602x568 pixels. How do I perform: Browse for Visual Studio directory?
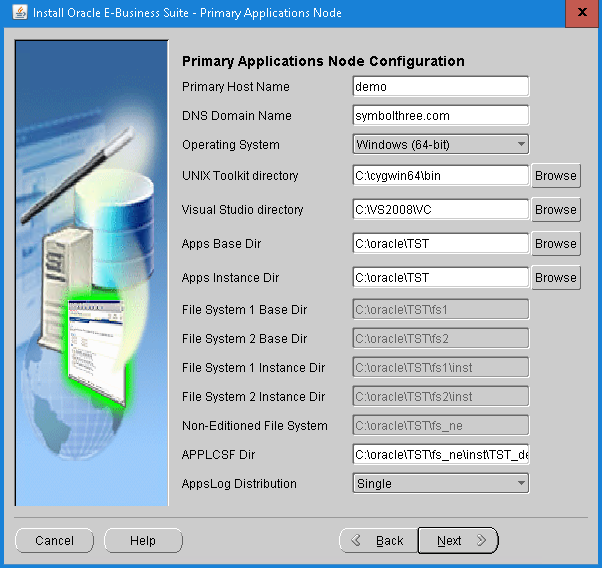coord(555,210)
